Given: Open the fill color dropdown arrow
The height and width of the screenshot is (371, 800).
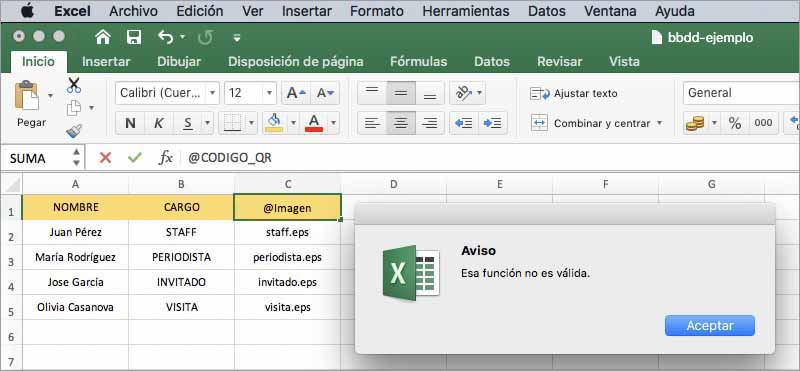Looking at the screenshot, I should point(293,123).
